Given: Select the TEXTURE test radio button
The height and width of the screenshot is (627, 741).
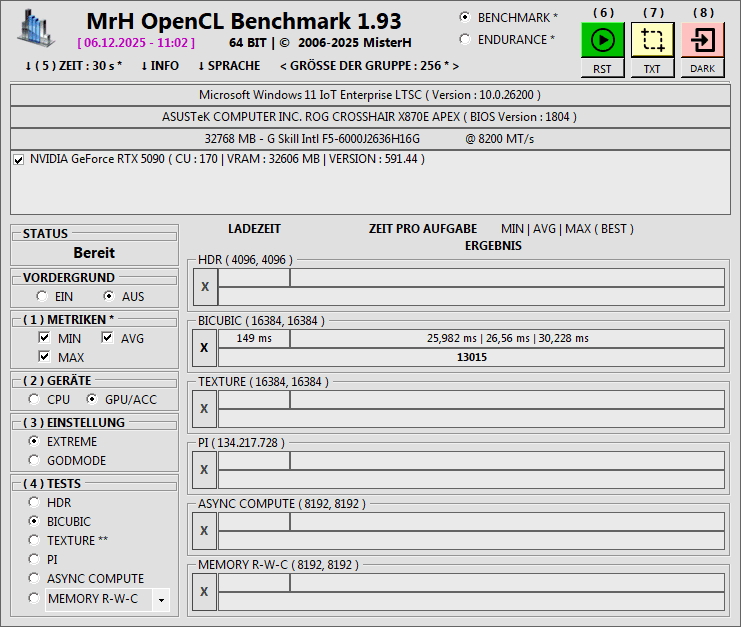Looking at the screenshot, I should 34,540.
